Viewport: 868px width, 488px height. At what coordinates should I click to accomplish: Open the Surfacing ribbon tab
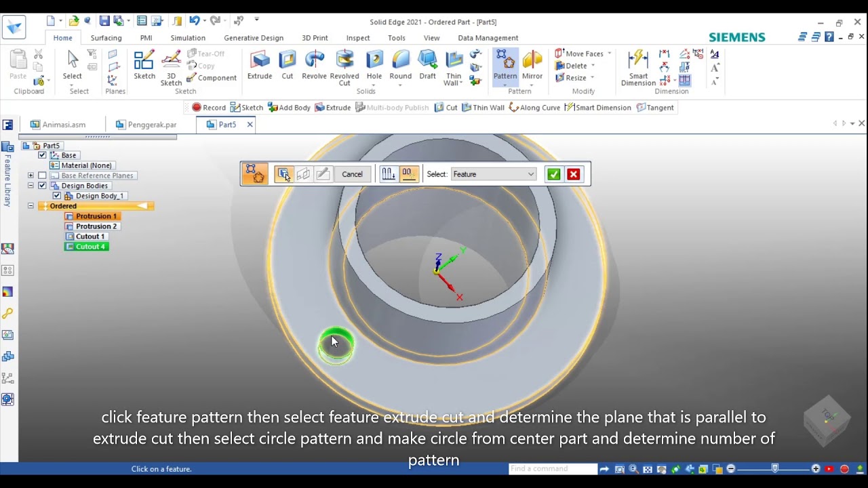(106, 38)
